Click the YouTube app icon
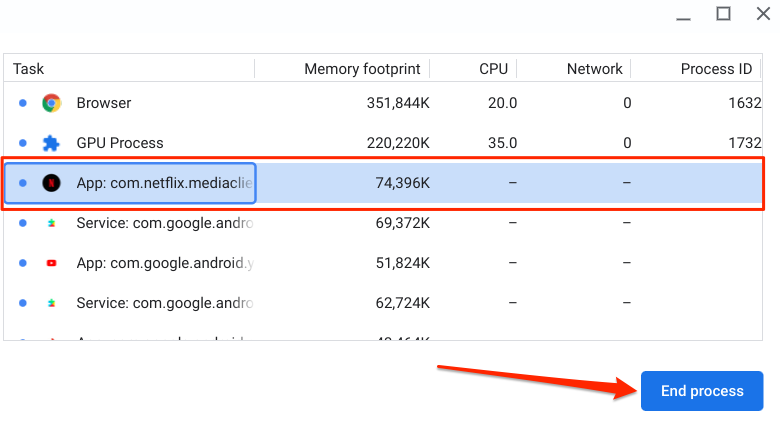780x427 pixels. click(x=51, y=263)
